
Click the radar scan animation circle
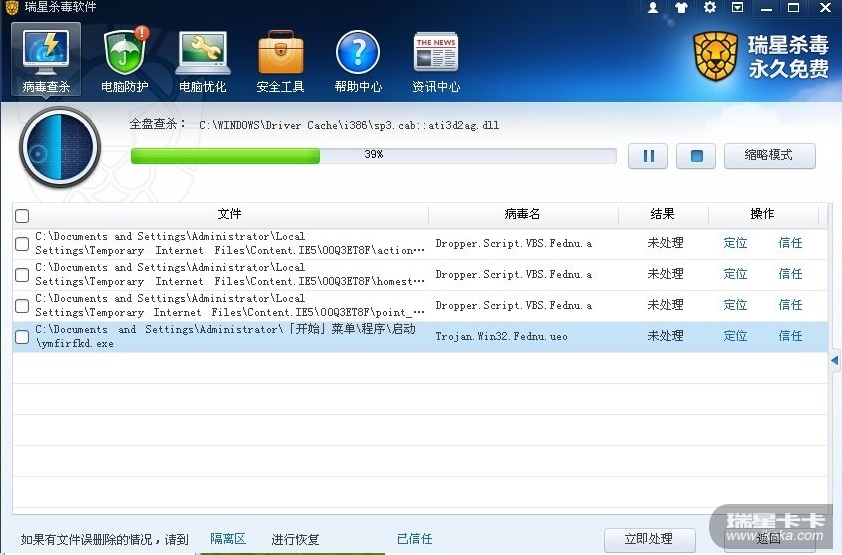pos(60,147)
